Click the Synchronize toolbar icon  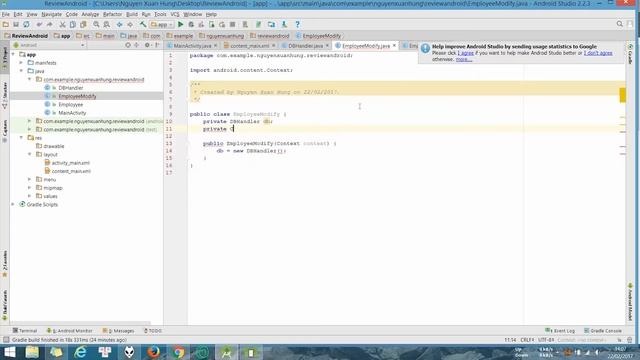click(x=26, y=24)
